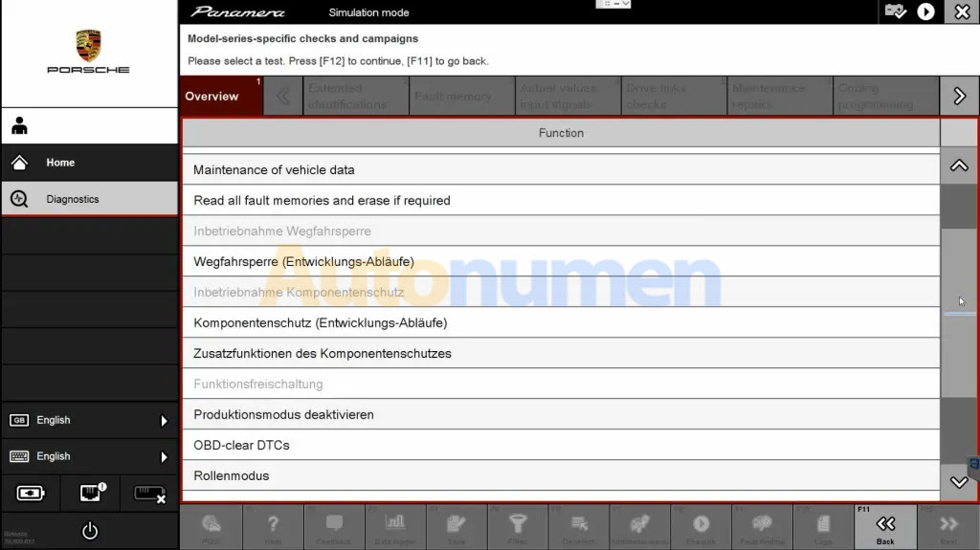Choose the OBD-clear DTCs function
This screenshot has width=980, height=550.
(x=560, y=446)
